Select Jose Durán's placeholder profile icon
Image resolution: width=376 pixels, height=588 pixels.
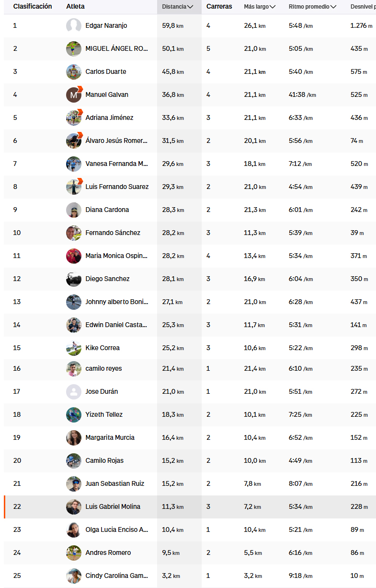[74, 391]
